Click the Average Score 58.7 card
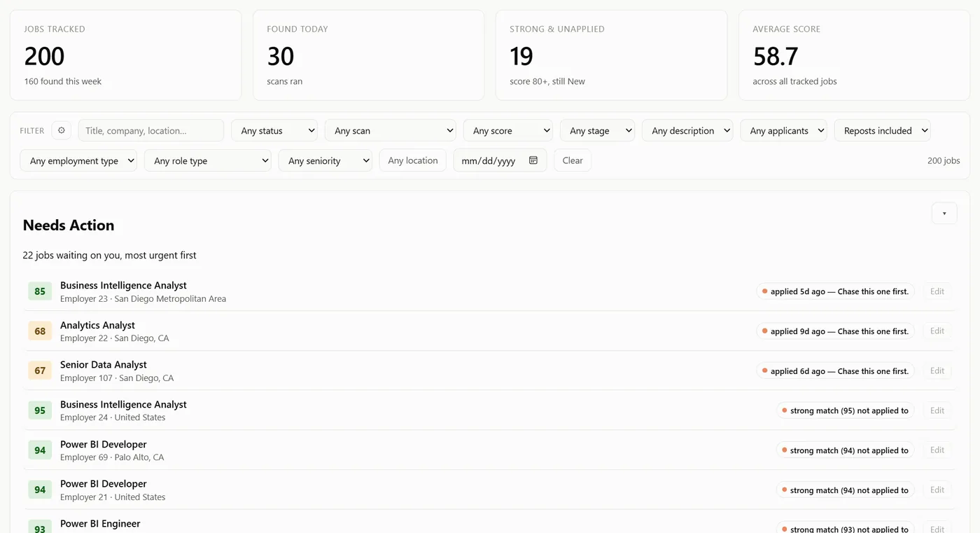Image resolution: width=980 pixels, height=533 pixels. [854, 55]
